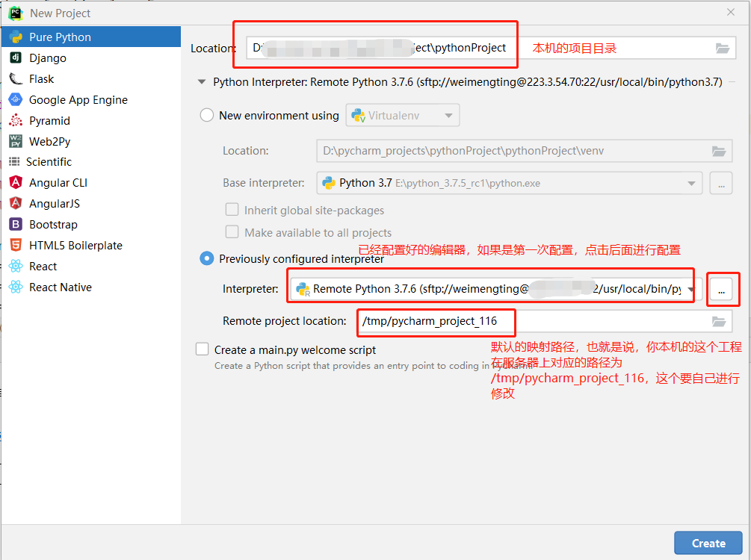Click the React atom icon
Image resolution: width=751 pixels, height=560 pixels.
pyautogui.click(x=16, y=266)
